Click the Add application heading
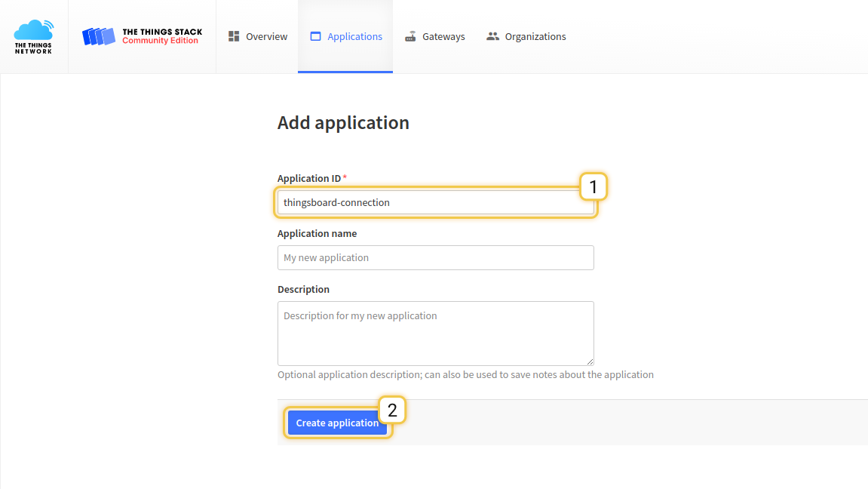Screen dimensions: 868x489 343,122
